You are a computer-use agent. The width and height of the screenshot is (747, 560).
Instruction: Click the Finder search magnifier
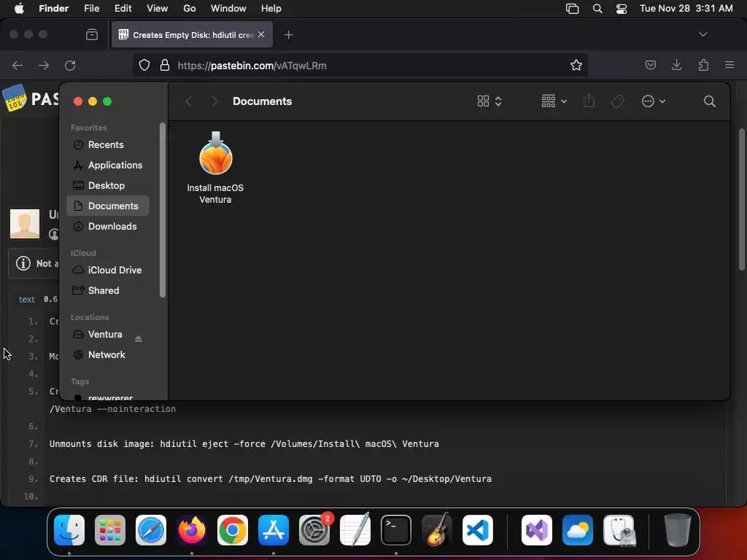pos(709,101)
